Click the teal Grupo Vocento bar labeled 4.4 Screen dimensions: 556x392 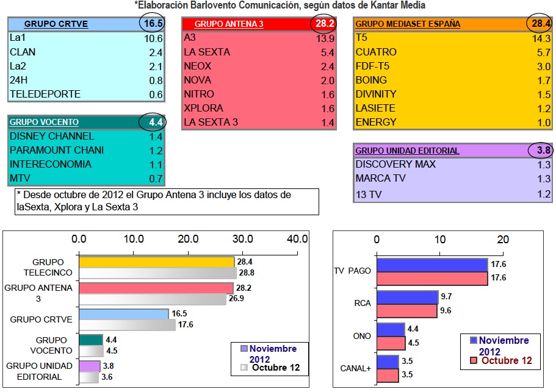click(91, 340)
